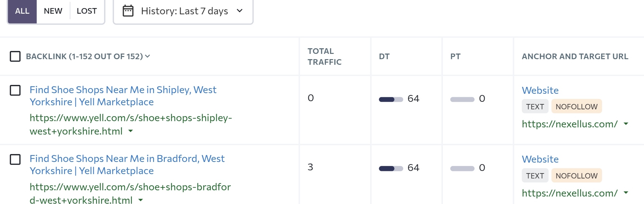The image size is (644, 204).
Task: Tick the select-all Backlink header checkbox
Action: [x=15, y=56]
